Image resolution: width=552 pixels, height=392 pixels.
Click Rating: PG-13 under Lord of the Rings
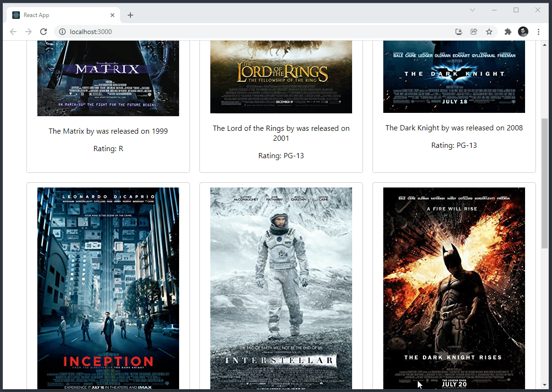[281, 156]
